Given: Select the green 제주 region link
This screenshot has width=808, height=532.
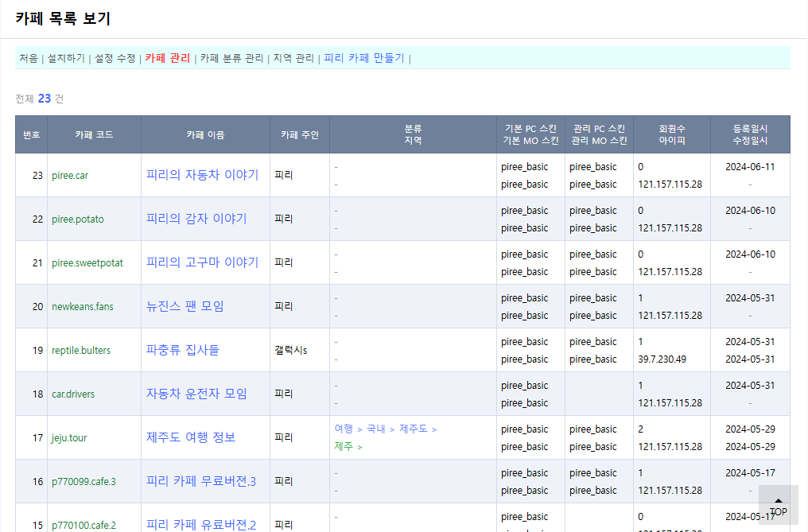Looking at the screenshot, I should (x=344, y=447).
